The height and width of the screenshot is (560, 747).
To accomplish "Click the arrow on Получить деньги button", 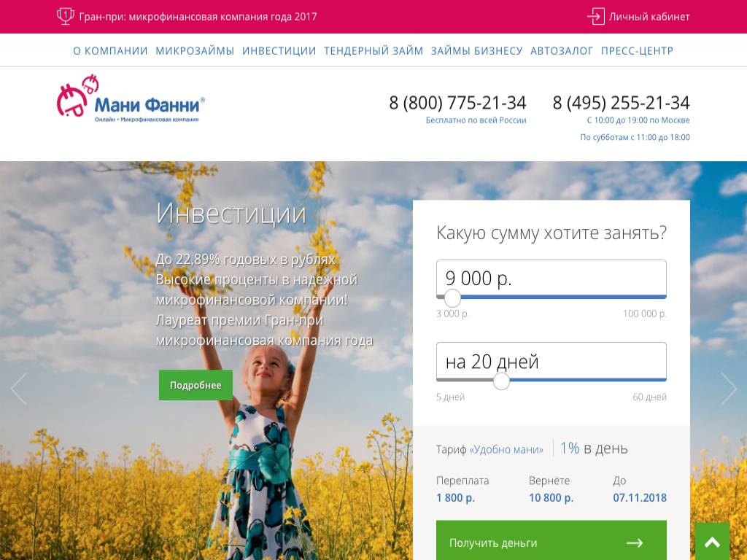I will (635, 542).
